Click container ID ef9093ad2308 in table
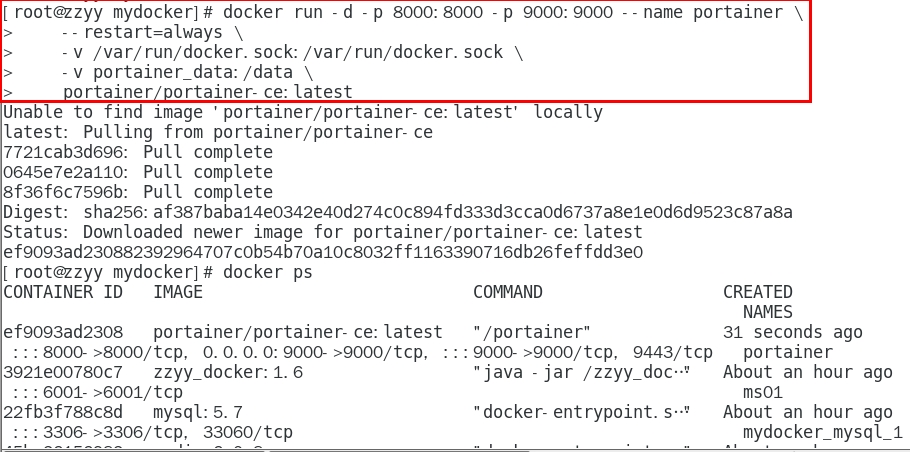910x452 pixels. [63, 332]
